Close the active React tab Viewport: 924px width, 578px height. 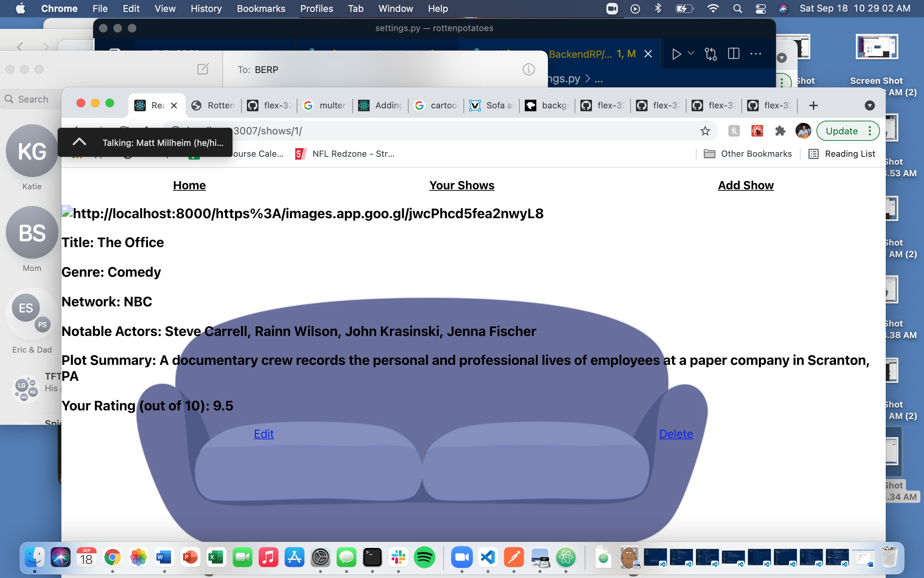(174, 105)
